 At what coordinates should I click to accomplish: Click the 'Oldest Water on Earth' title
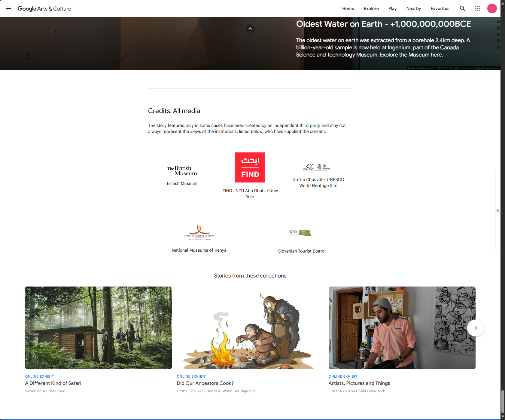(383, 24)
